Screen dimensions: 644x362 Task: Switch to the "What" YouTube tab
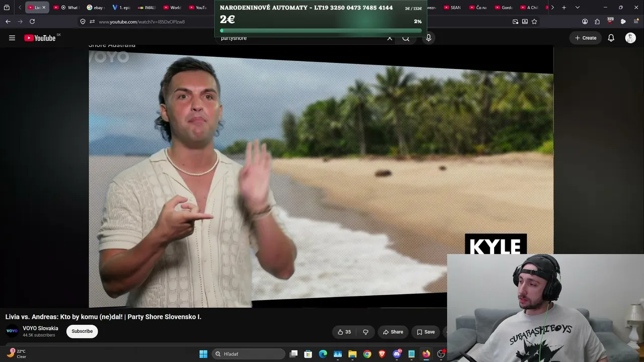coord(66,8)
